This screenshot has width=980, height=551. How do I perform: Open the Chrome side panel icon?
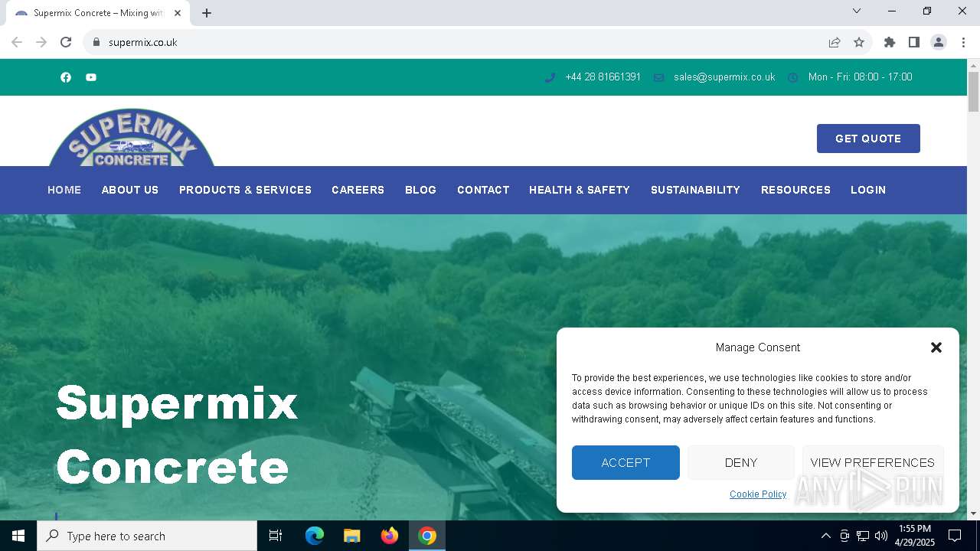[x=914, y=42]
